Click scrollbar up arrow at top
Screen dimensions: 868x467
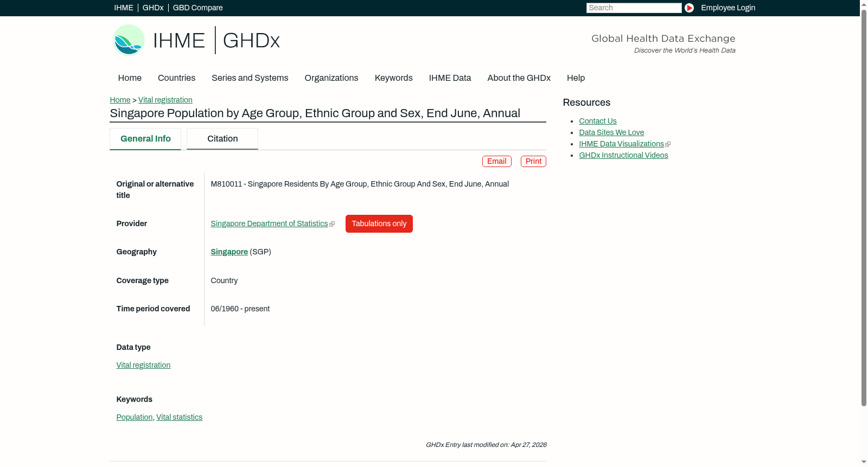864,4
